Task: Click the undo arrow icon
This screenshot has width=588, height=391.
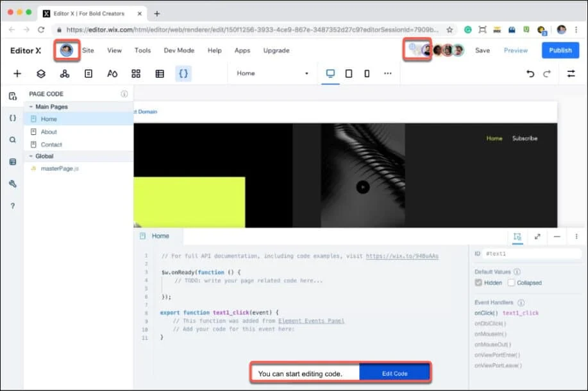Action: coord(530,74)
